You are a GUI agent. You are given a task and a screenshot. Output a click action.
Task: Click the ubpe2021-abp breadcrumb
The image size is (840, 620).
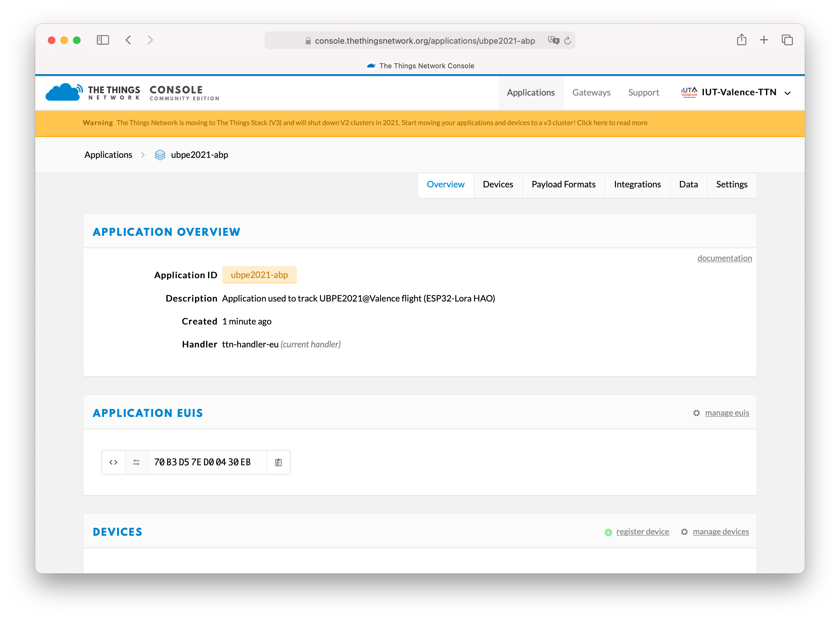(199, 155)
